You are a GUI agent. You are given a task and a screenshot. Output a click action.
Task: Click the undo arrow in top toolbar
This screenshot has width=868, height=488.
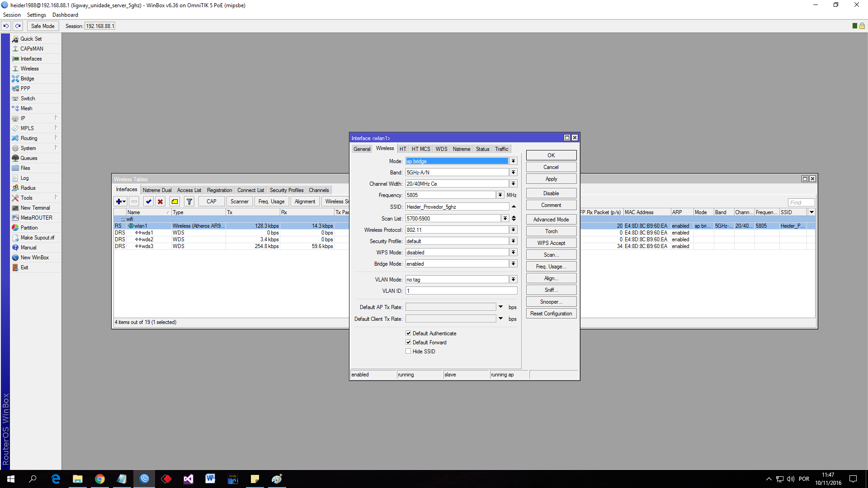(6, 26)
